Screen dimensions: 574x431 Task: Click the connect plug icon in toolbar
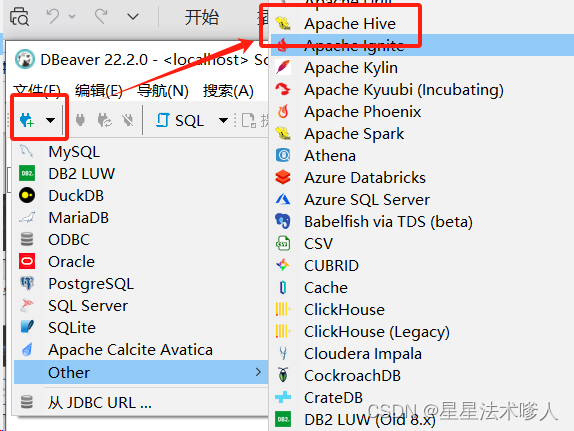(x=80, y=120)
